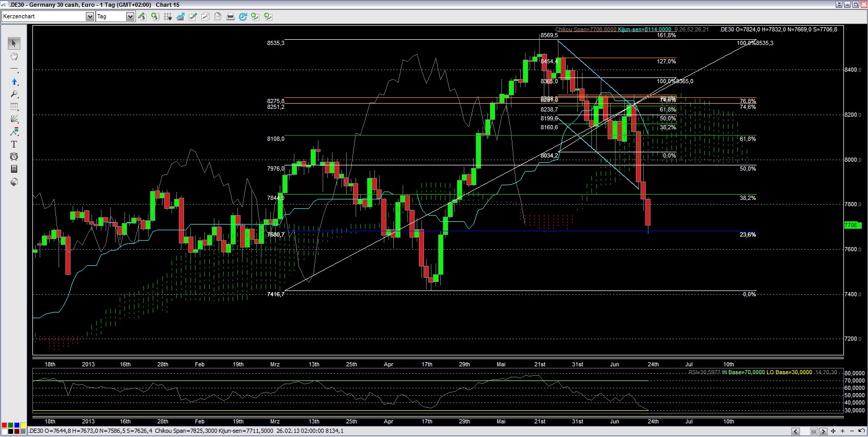This screenshot has height=437, width=868.
Task: Click the printer icon in toolbar
Action: pyautogui.click(x=230, y=17)
